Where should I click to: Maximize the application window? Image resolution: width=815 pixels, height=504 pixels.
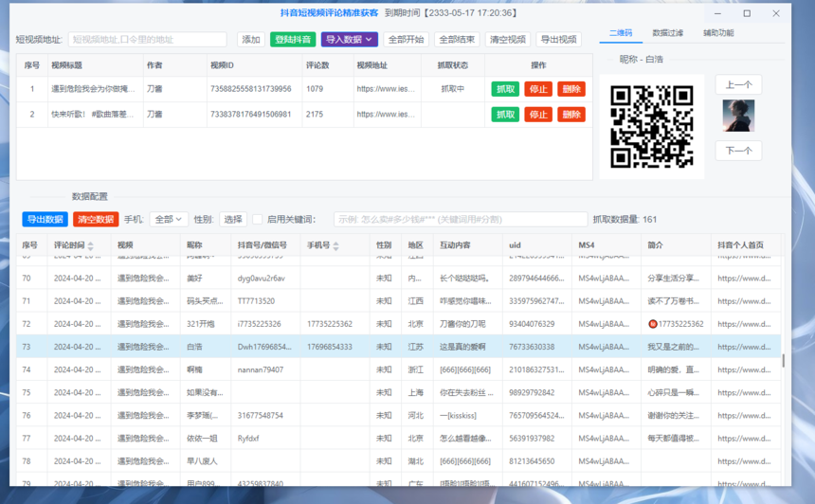[747, 13]
